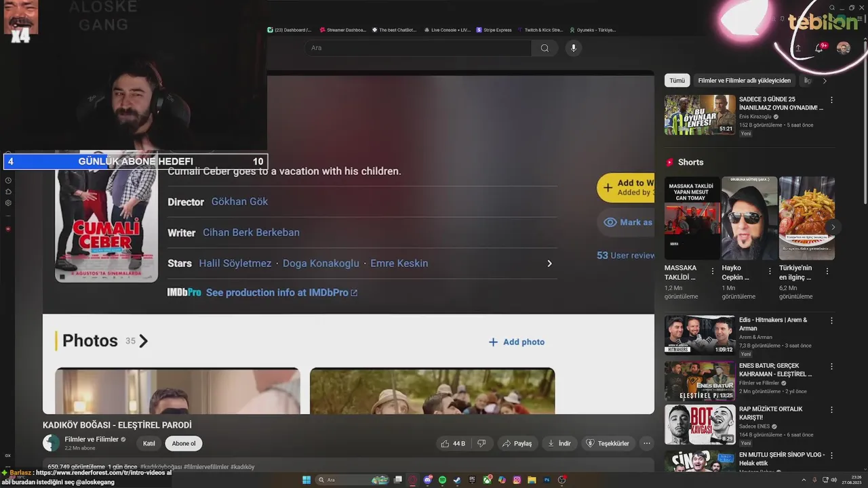This screenshot has width=868, height=488.
Task: Open options for Edis Hitmakers video
Action: click(831, 321)
